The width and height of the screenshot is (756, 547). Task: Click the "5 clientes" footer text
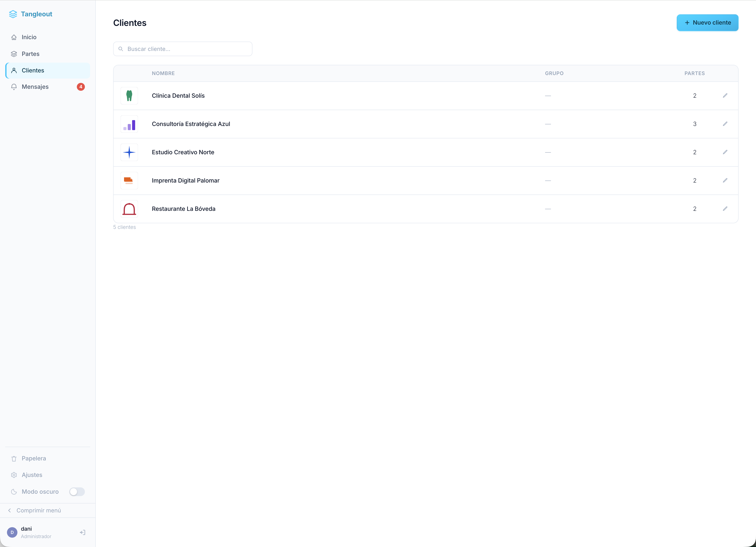(125, 227)
